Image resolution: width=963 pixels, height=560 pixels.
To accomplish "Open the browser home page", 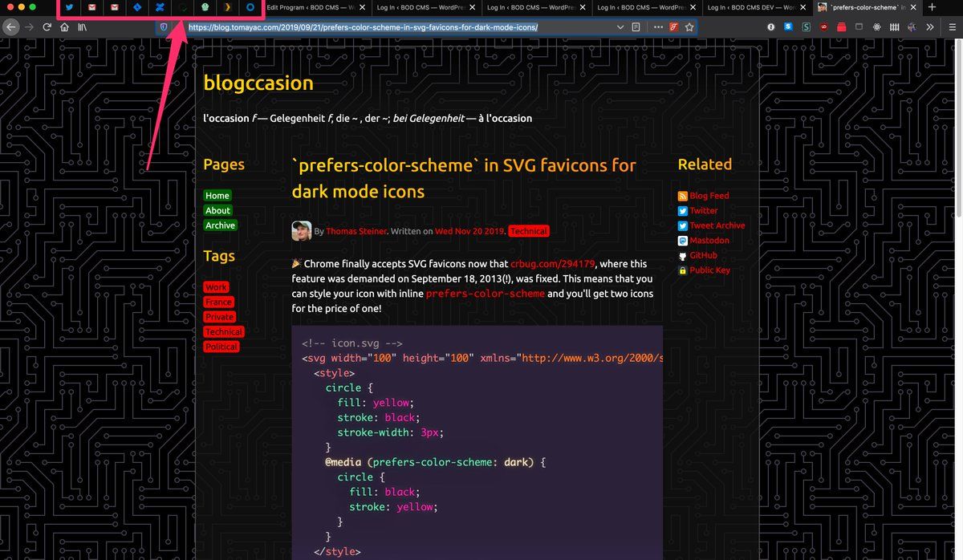I will click(64, 26).
